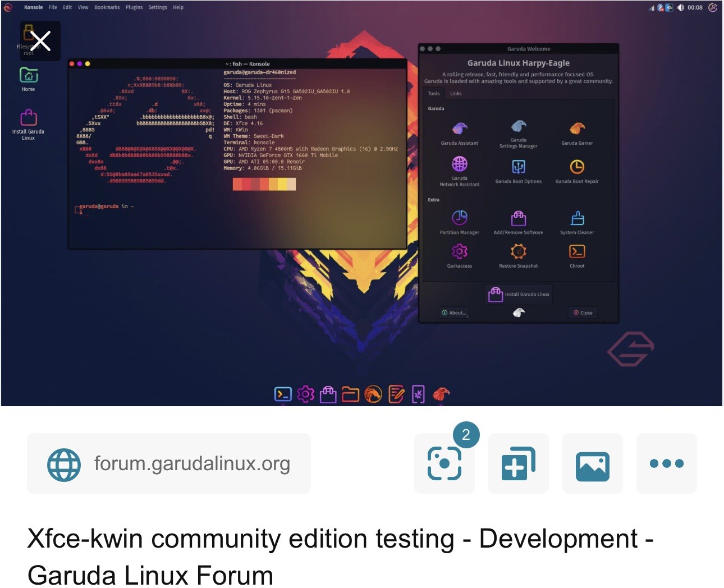This screenshot has height=588, width=724.
Task: Launch Garuda Gamer
Action: (x=577, y=134)
